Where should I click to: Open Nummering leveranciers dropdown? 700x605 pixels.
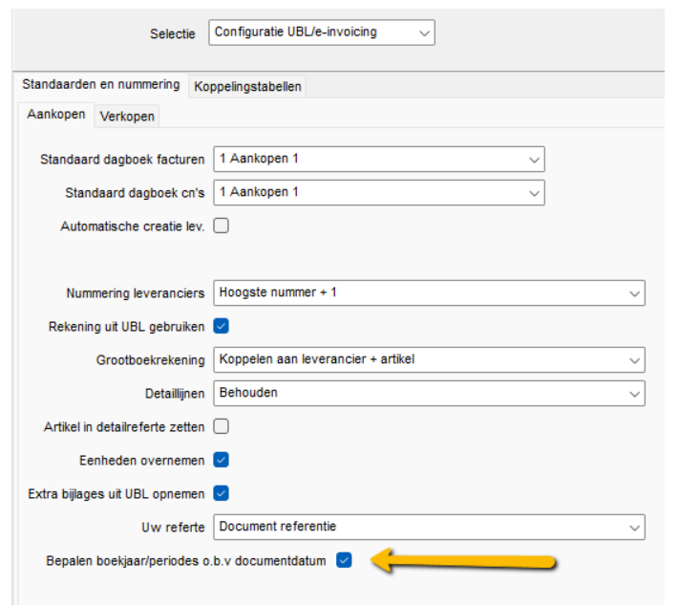click(x=429, y=292)
